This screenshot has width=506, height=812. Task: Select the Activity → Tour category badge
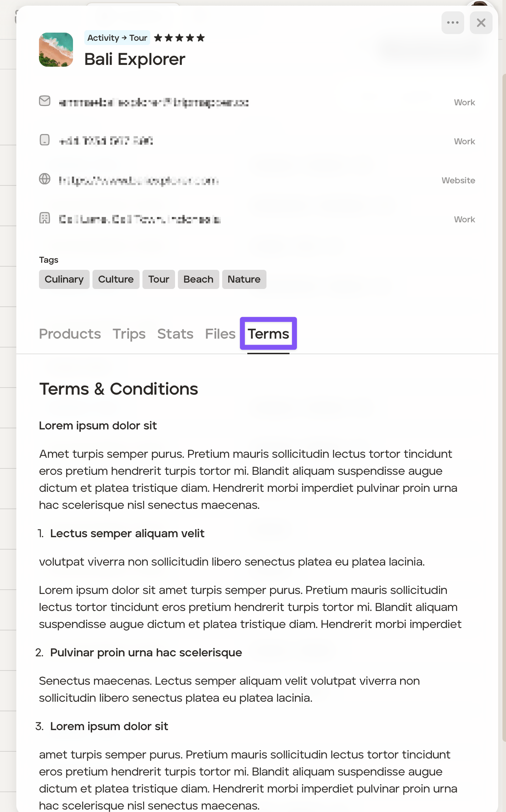[117, 38]
